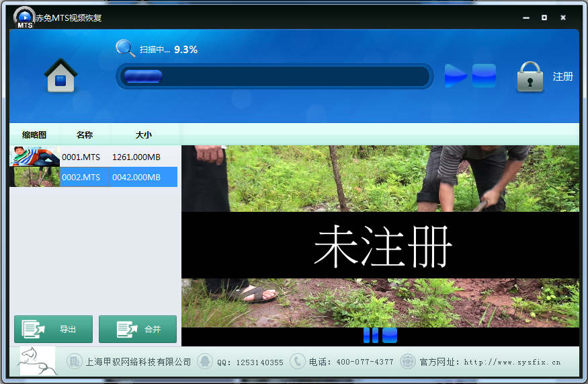
Task: Go to the home screen via house icon
Action: point(60,75)
